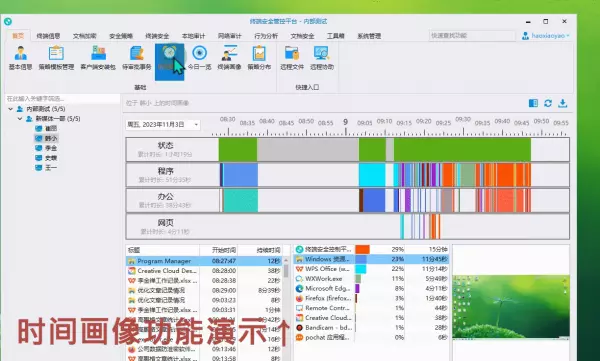Switch to the 工具箱 ribbon tab
Viewport: 600px width, 361px height.
pyautogui.click(x=336, y=36)
